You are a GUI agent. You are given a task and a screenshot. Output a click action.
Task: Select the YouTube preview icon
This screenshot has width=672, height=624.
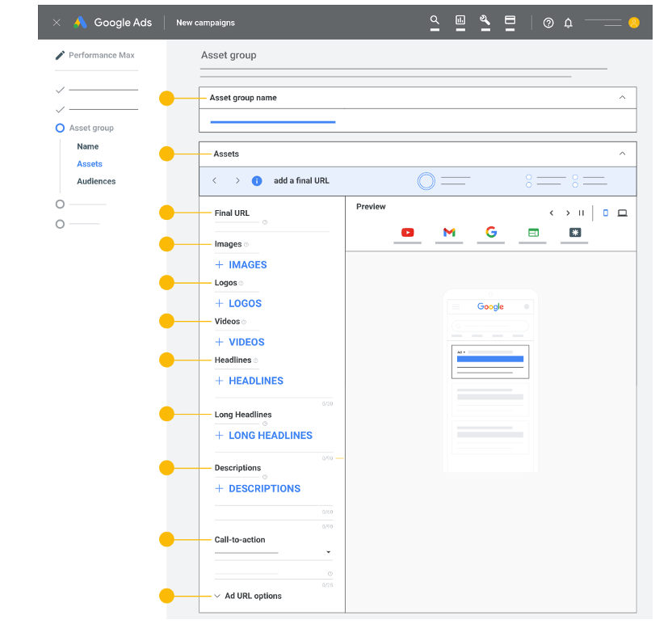(x=408, y=233)
